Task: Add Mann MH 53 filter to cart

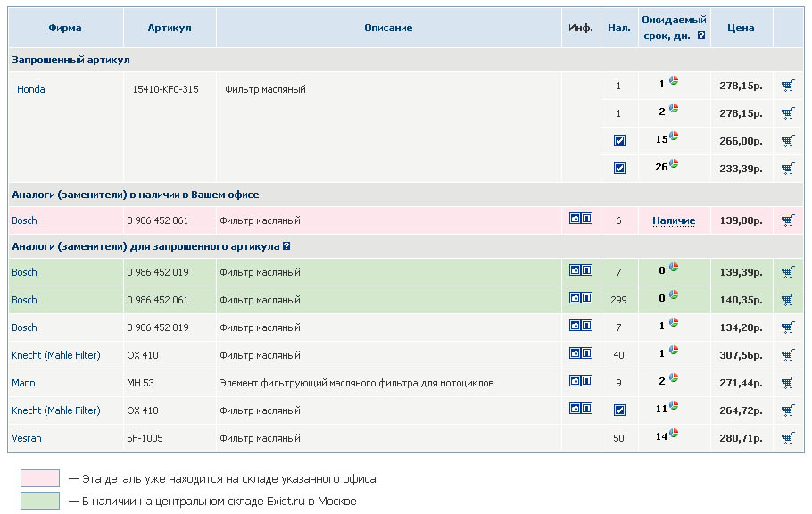Action: 787,383
